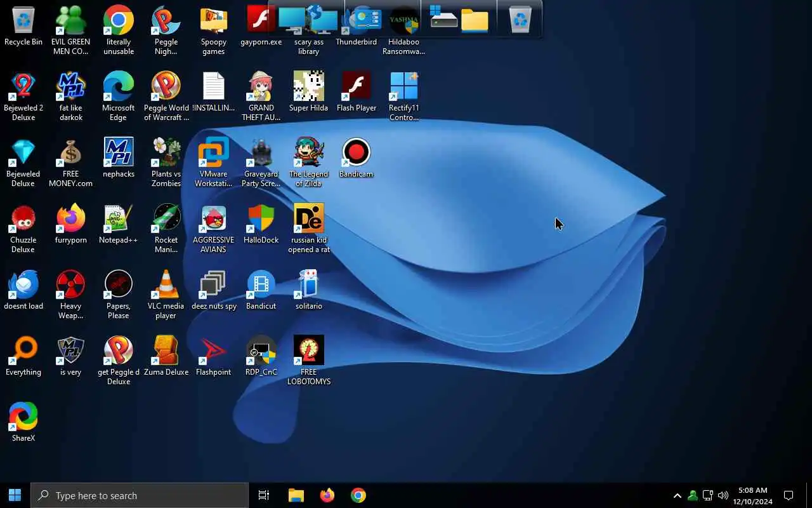Open the drive icon in top dock
This screenshot has height=508, width=812.
coord(443,18)
